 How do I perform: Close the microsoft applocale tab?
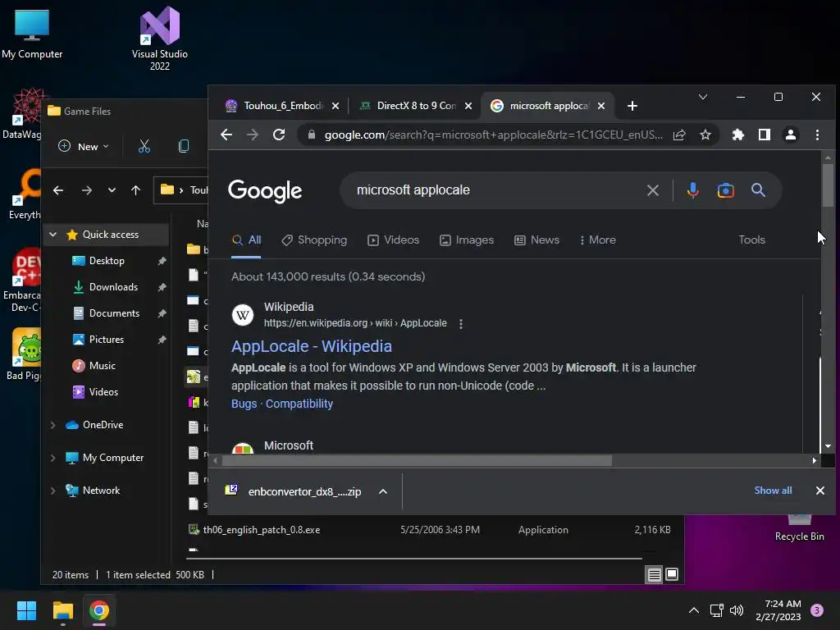point(601,106)
